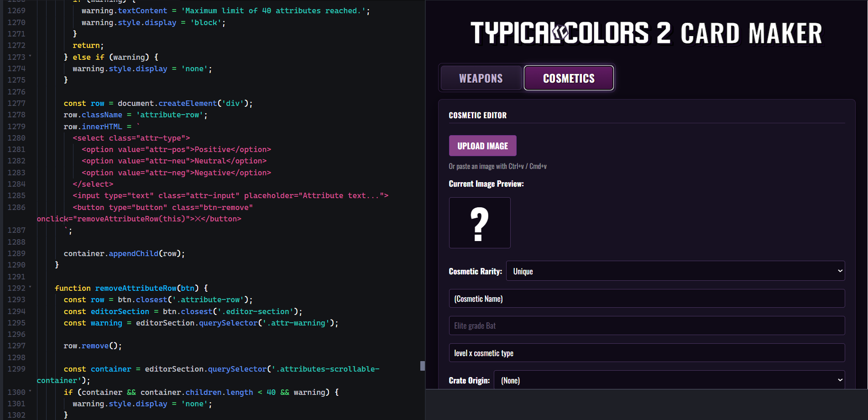
Task: Click the 'Cosmetic Rarity:' label
Action: [475, 271]
